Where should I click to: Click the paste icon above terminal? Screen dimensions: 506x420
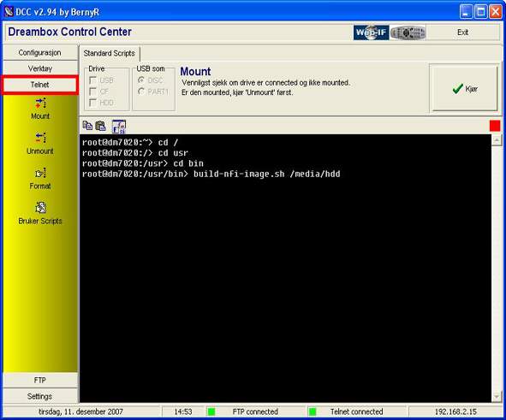[x=101, y=126]
